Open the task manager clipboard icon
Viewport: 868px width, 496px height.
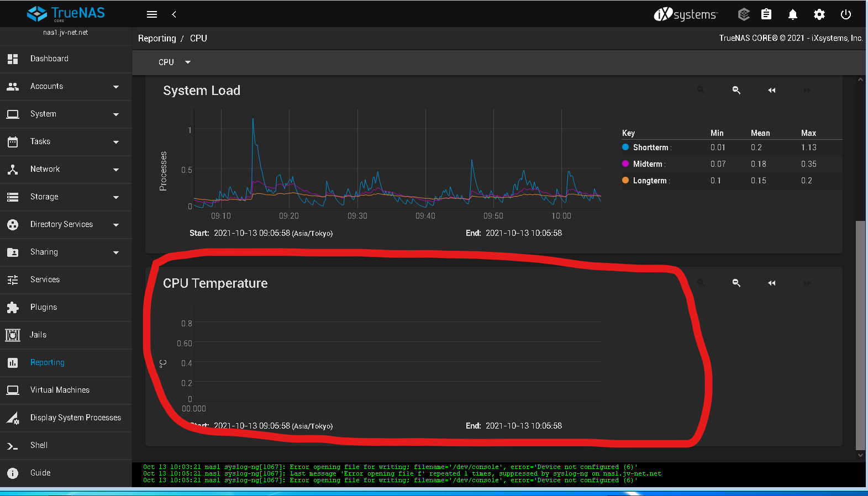pyautogui.click(x=766, y=14)
